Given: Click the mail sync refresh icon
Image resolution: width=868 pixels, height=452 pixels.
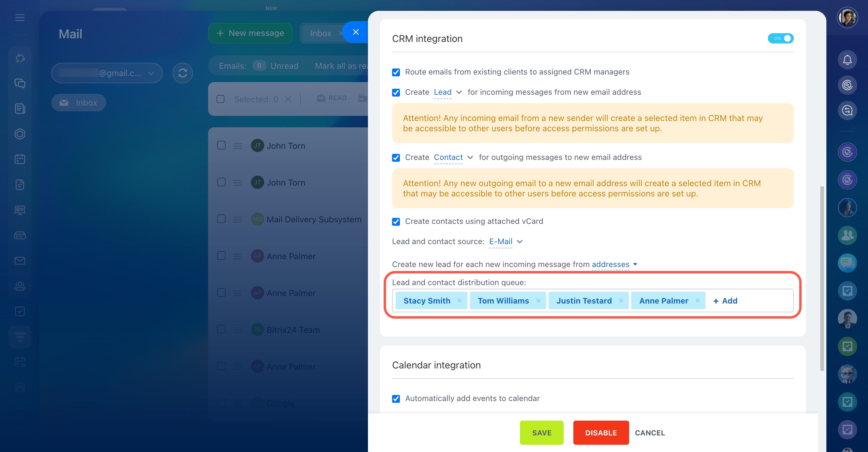Looking at the screenshot, I should click(183, 73).
